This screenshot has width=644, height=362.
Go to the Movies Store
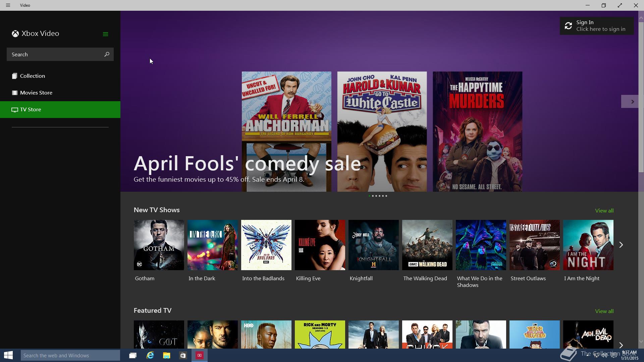point(60,93)
